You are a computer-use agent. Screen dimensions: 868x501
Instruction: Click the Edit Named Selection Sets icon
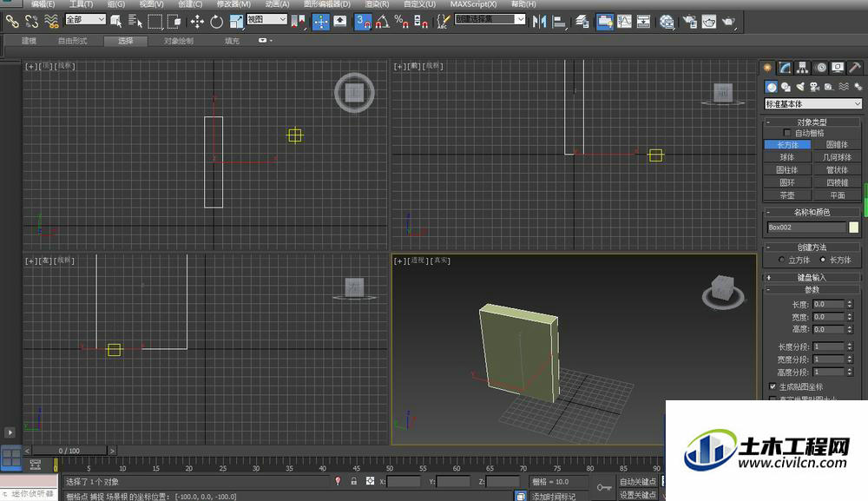coord(443,22)
